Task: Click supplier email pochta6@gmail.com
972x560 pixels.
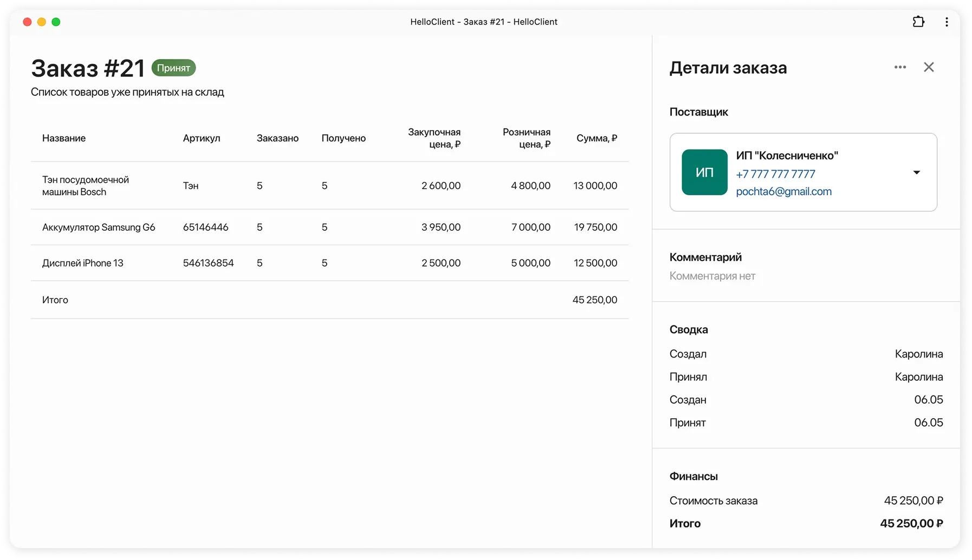Action: (783, 191)
